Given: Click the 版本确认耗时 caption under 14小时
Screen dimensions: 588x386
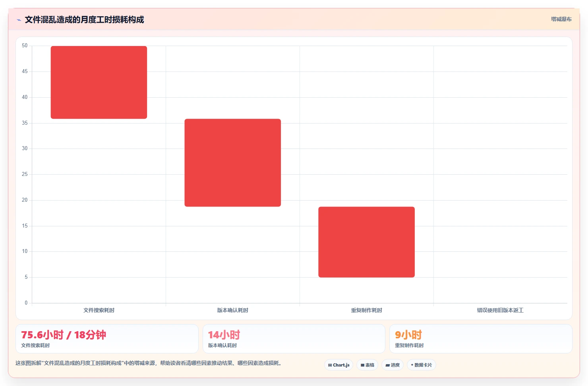Looking at the screenshot, I should pyautogui.click(x=222, y=345).
